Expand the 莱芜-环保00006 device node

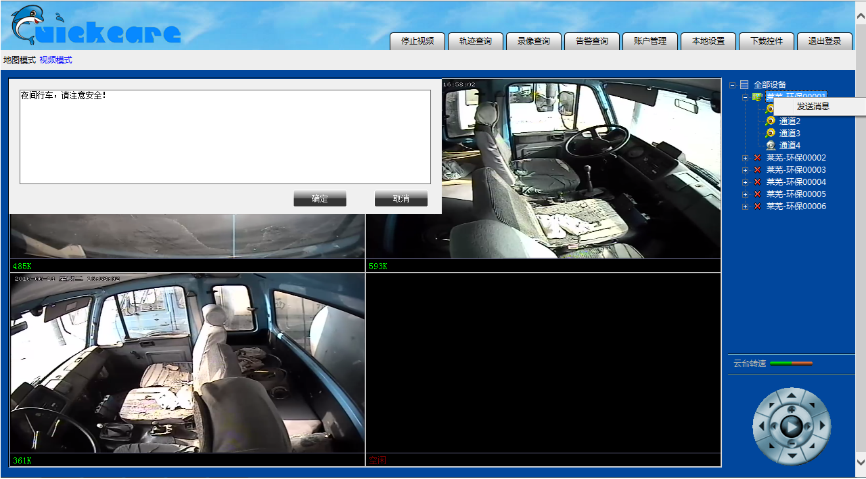(744, 206)
